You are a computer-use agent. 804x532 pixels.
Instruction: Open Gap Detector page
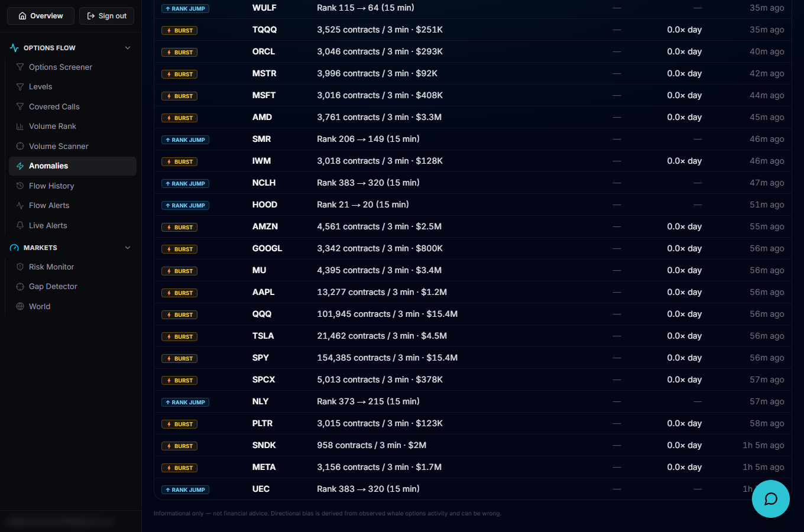pyautogui.click(x=73, y=287)
